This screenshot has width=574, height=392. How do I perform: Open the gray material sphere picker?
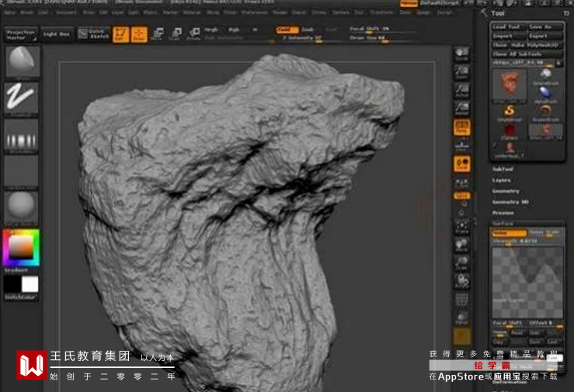tap(21, 207)
